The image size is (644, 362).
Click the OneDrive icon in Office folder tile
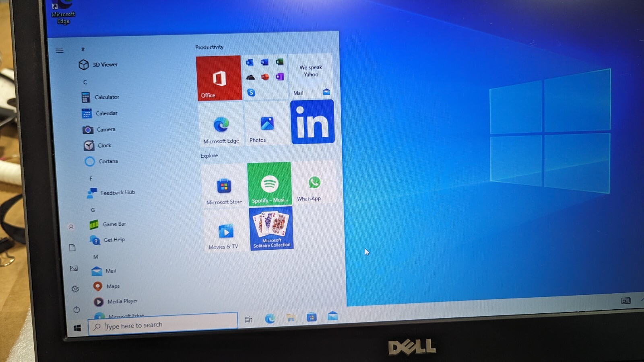[x=250, y=77]
